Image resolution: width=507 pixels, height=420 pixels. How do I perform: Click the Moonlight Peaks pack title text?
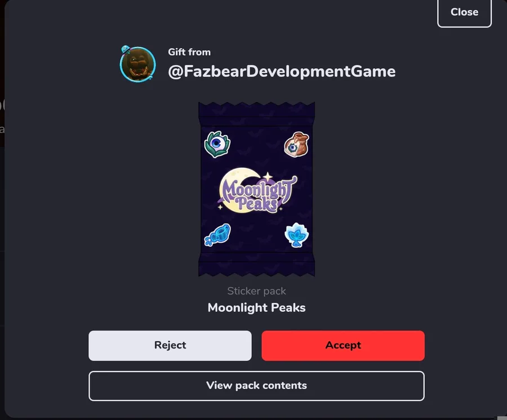[256, 307]
